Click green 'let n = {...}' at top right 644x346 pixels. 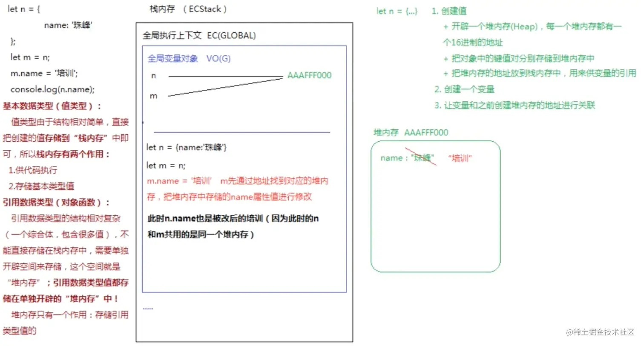397,11
